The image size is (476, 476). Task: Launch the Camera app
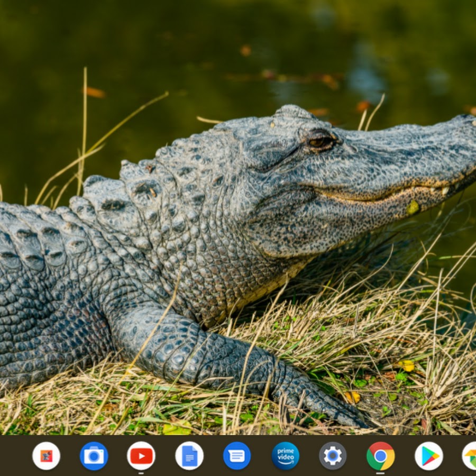94,456
